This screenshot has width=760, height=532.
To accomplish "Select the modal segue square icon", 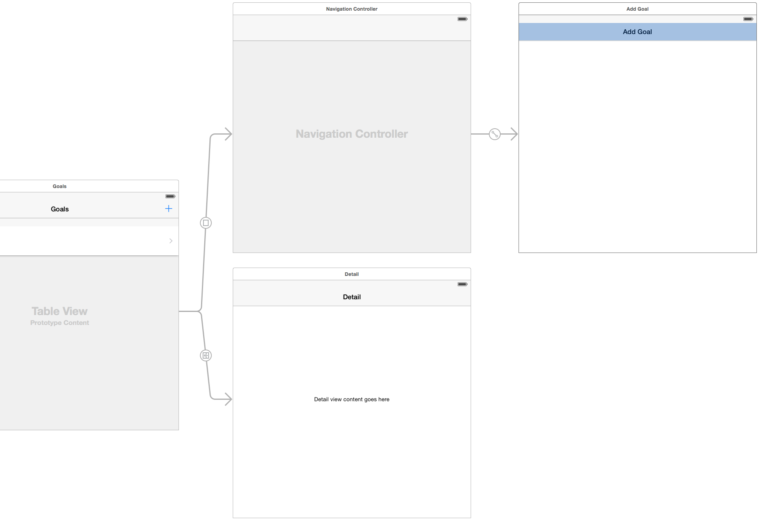I will click(x=206, y=223).
